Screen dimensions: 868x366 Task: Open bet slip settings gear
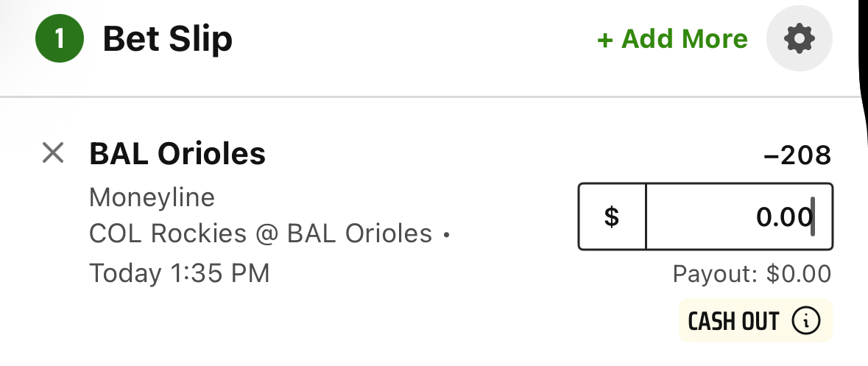[x=799, y=39]
